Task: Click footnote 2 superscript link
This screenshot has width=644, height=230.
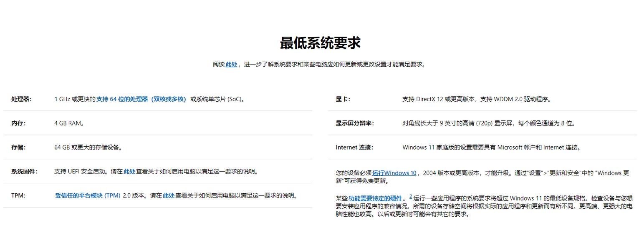Action: tap(411, 196)
